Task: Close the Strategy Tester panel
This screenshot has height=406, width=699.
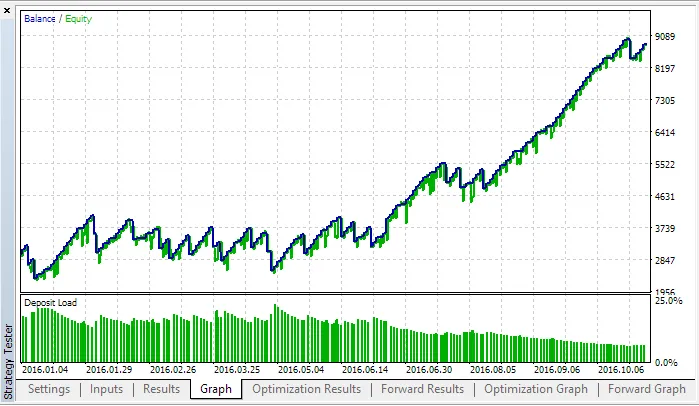Action: [8, 8]
